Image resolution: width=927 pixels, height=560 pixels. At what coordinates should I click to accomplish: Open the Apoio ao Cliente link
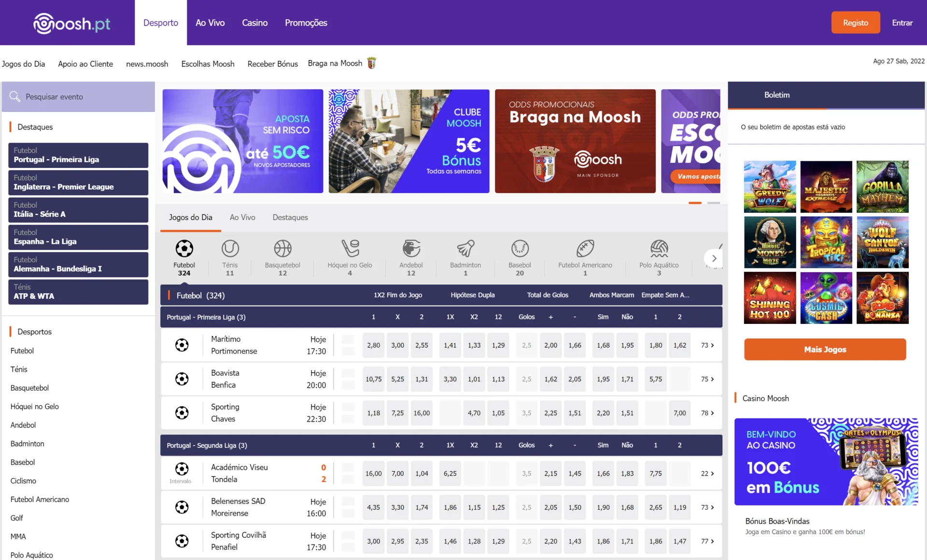tap(85, 64)
